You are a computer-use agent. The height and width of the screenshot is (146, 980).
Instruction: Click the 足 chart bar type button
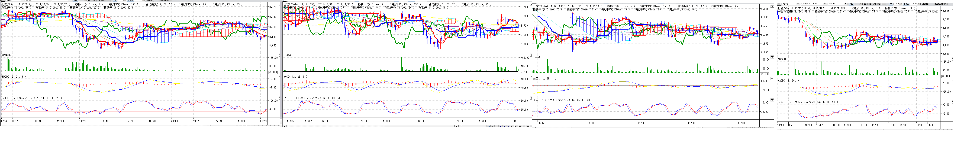851,4
